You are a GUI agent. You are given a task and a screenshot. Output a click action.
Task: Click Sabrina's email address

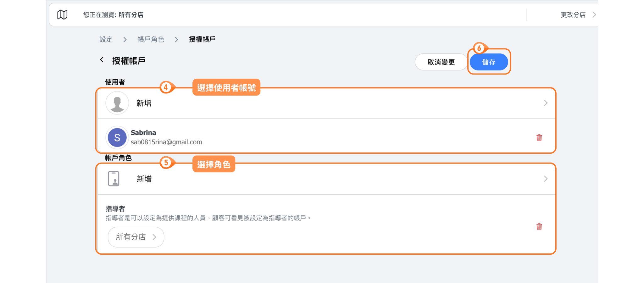point(166,142)
